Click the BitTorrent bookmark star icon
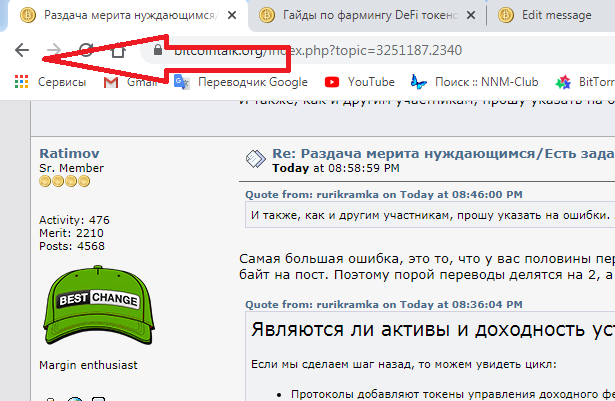 tap(563, 82)
